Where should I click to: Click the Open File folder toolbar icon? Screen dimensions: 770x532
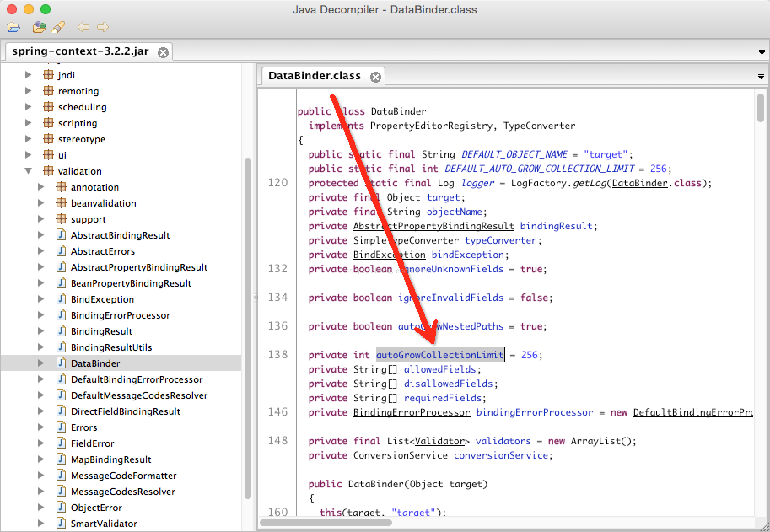click(13, 27)
